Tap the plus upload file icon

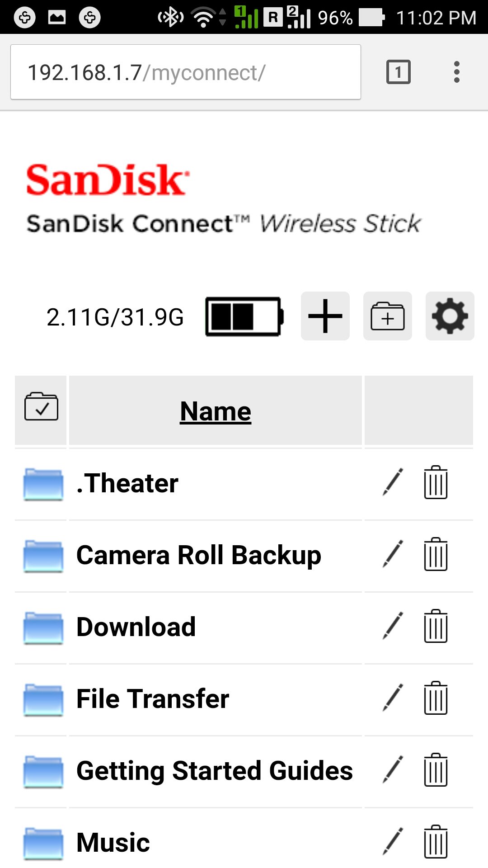click(325, 316)
